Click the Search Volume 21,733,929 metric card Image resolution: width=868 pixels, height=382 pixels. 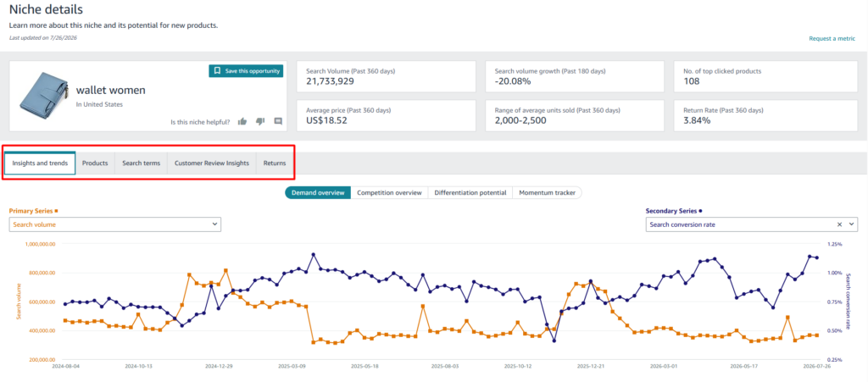(x=386, y=76)
